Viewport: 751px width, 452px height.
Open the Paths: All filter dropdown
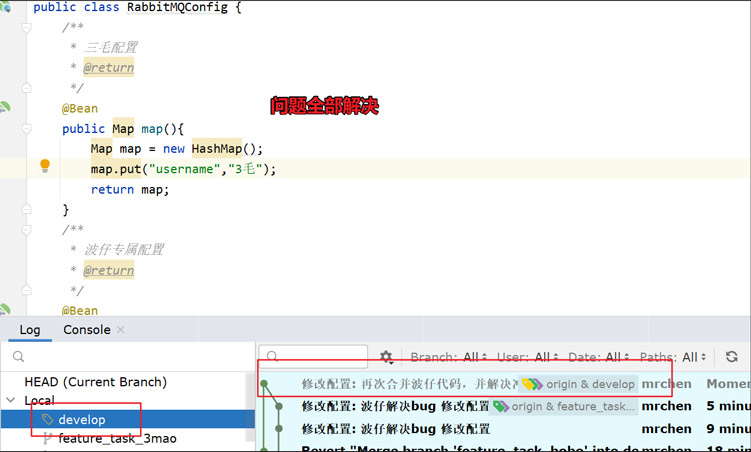coord(673,357)
